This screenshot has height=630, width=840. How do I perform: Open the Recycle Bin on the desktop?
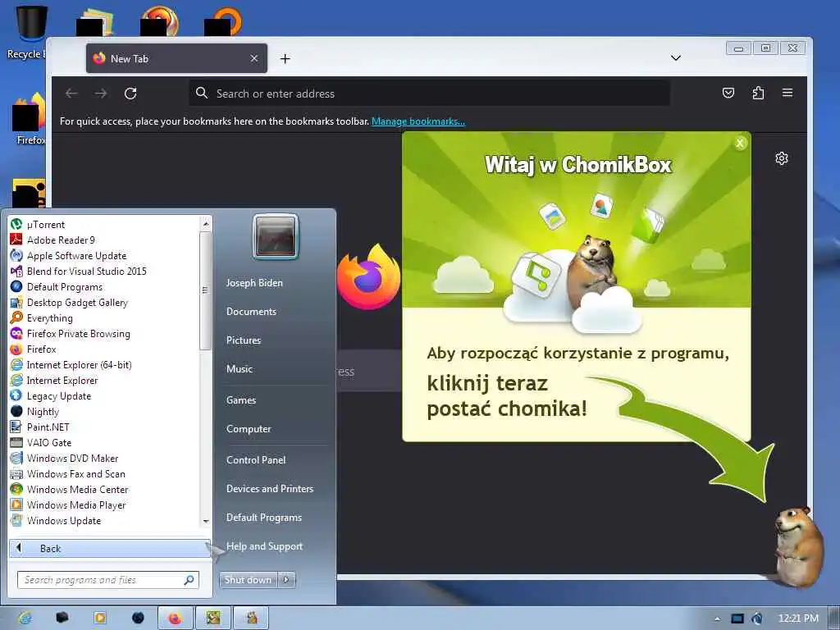pos(27,31)
